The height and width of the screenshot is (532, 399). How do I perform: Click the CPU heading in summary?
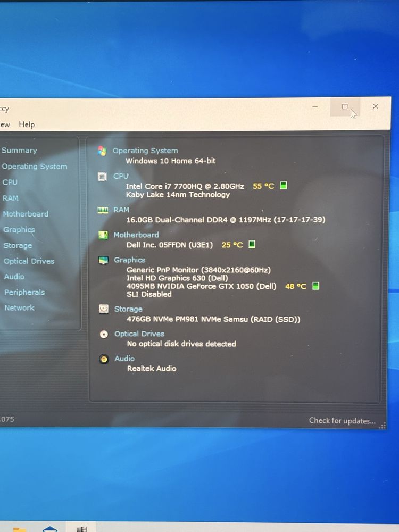[121, 176]
